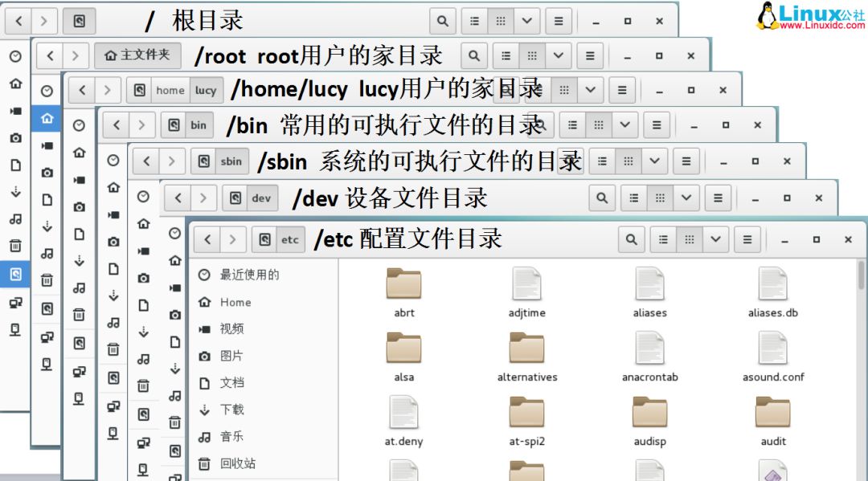868x481 pixels.
Task: Go back in the root directory window
Action: click(18, 21)
